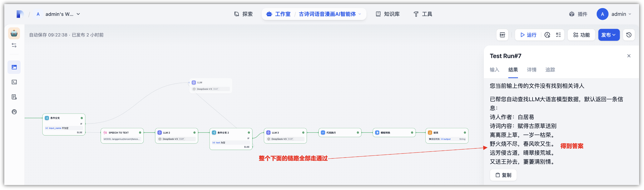This screenshot has width=644, height=190.
Task: Click the 模板转换 output variable row
Action: click(447, 139)
